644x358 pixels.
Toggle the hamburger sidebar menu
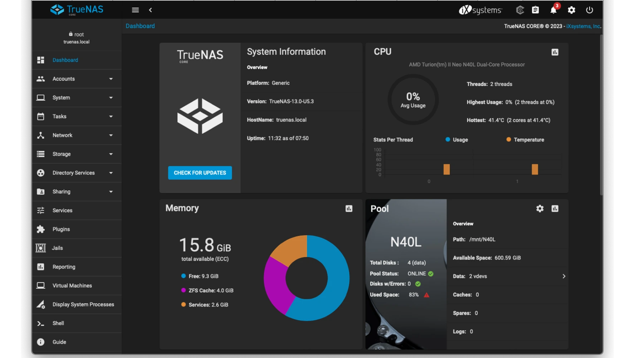135,10
